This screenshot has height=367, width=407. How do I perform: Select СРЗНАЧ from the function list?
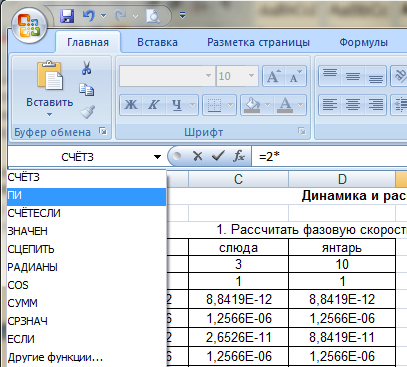coord(86,321)
